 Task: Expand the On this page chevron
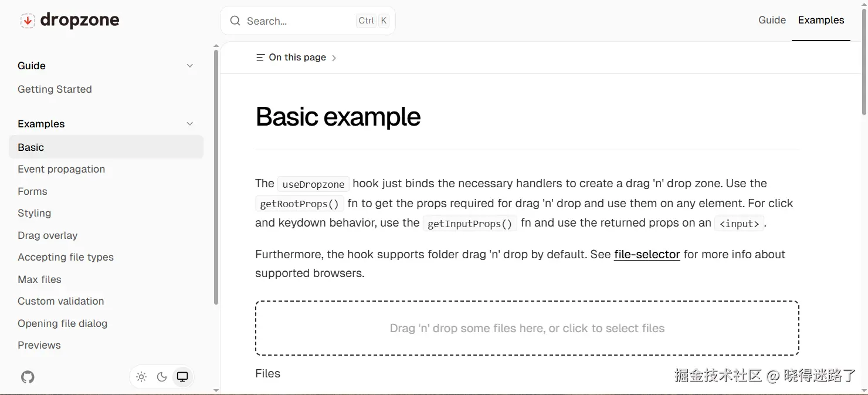click(334, 58)
